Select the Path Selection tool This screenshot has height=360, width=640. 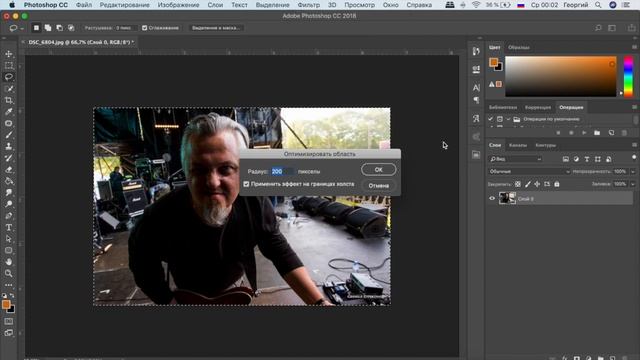pos(9,239)
